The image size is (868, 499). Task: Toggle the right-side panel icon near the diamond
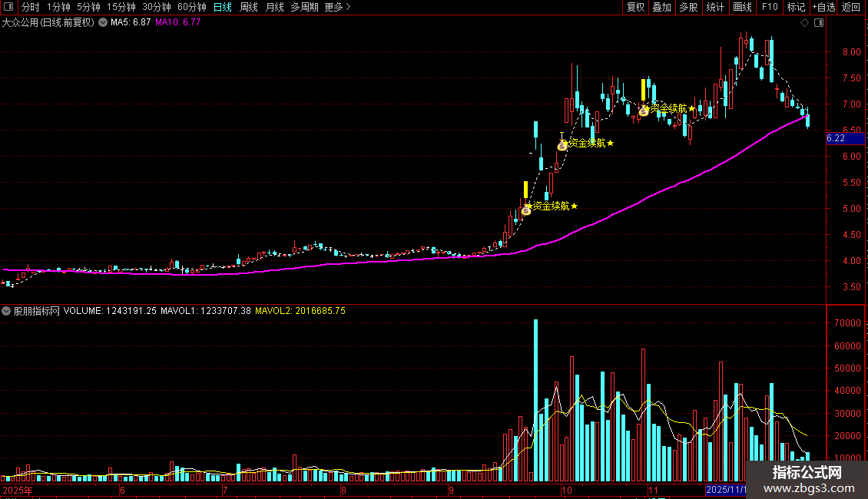(x=819, y=23)
